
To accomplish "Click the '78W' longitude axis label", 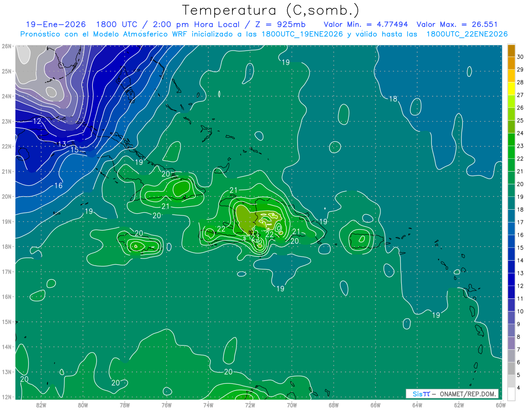I will (125, 405).
